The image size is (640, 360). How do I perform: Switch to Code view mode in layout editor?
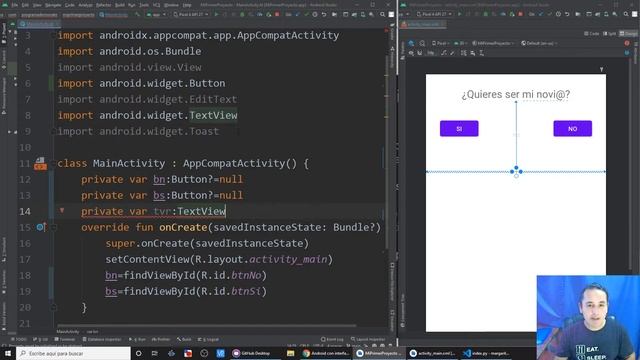click(x=591, y=34)
